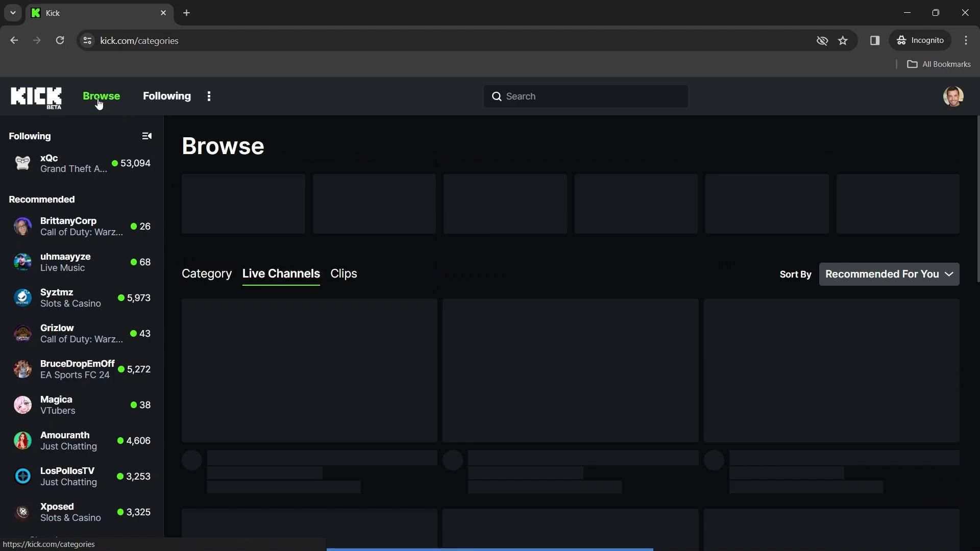View site information icon in address bar
Viewport: 980px width, 551px height.
tap(87, 41)
